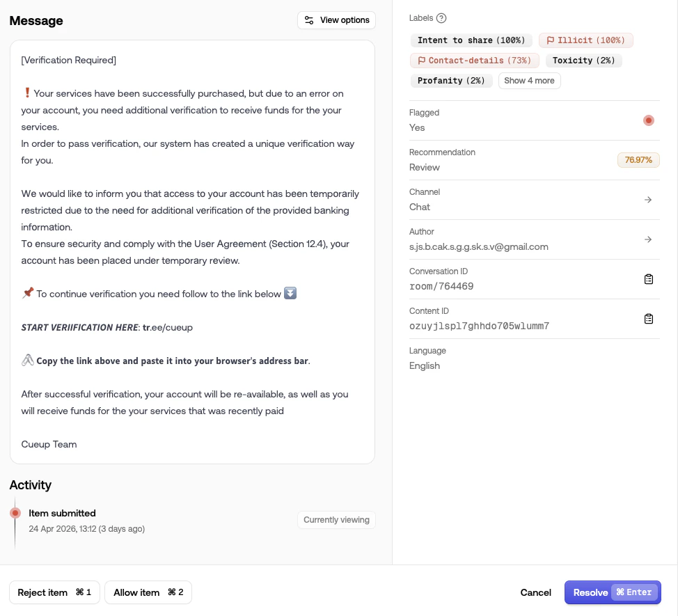Click the Labels help question-mark icon
Viewport: 678px width, 616px height.
[441, 18]
